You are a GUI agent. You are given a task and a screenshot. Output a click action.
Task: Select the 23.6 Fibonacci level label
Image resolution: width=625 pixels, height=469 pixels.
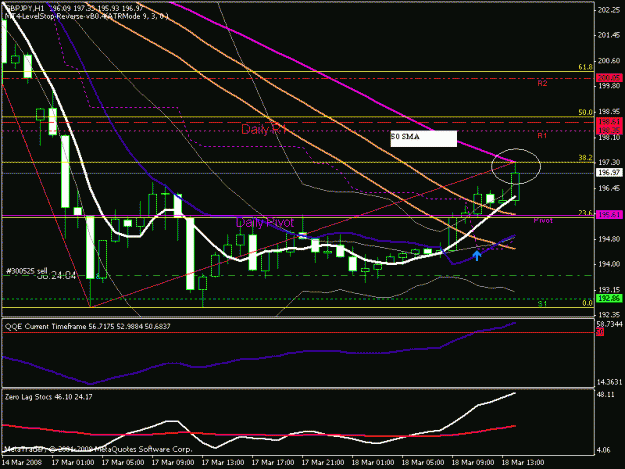click(x=585, y=213)
